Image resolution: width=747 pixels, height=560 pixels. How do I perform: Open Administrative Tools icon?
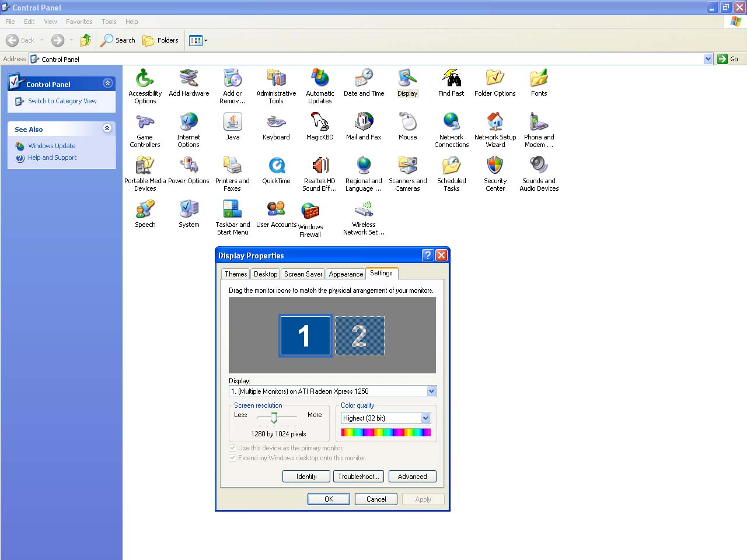pyautogui.click(x=276, y=78)
